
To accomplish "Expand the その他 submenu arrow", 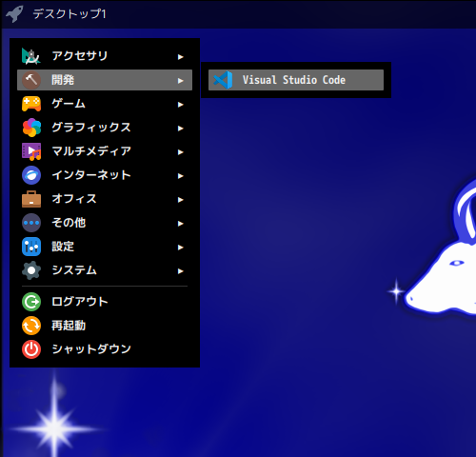I will pyautogui.click(x=181, y=224).
